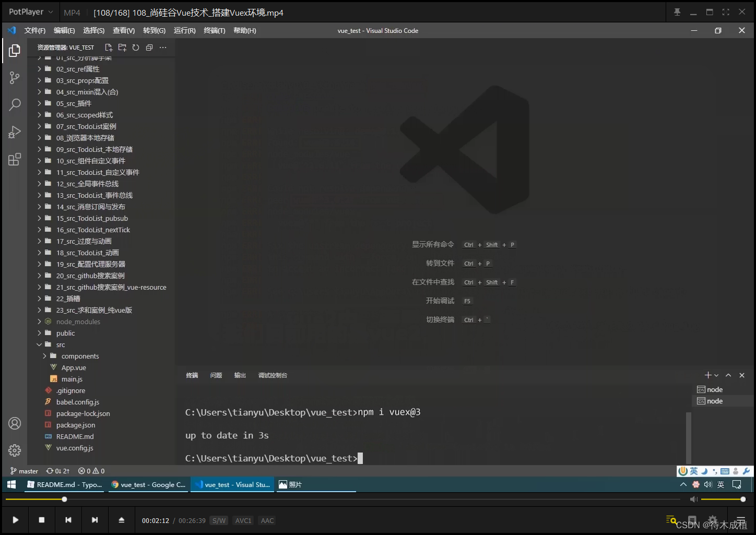Switch to vue_test Google Chrome taskbar window
Viewport: 756px width, 535px height.
pyautogui.click(x=149, y=485)
